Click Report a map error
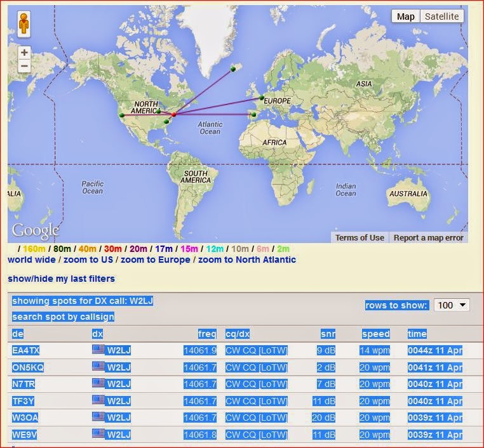This screenshot has width=484, height=448. tap(429, 238)
